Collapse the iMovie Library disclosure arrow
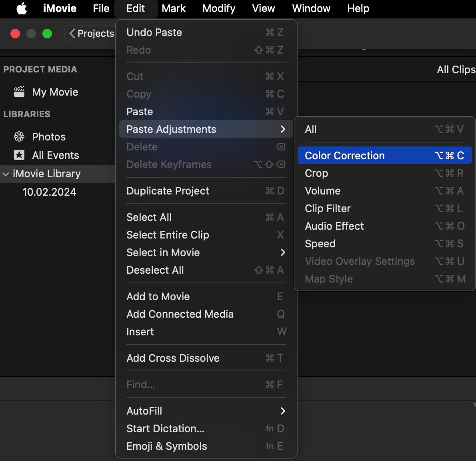 pyautogui.click(x=6, y=174)
